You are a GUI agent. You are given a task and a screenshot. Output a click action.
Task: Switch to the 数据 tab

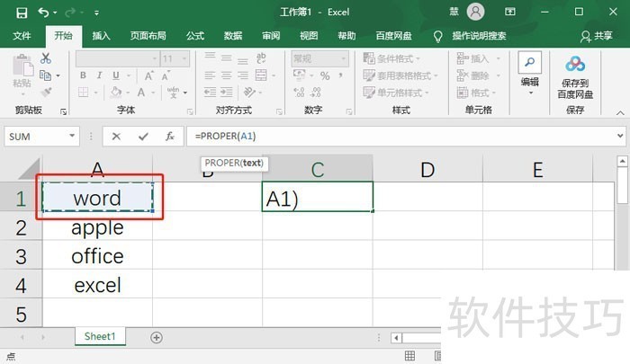pos(233,36)
